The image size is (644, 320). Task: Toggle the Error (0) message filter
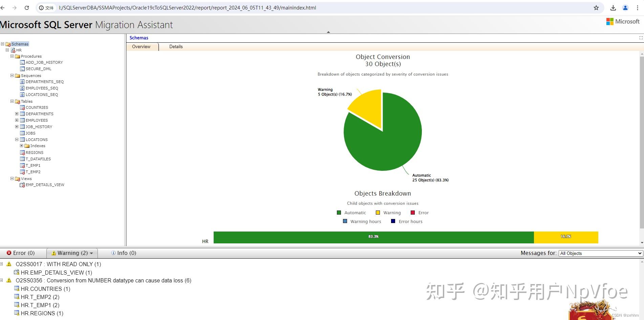(22, 253)
